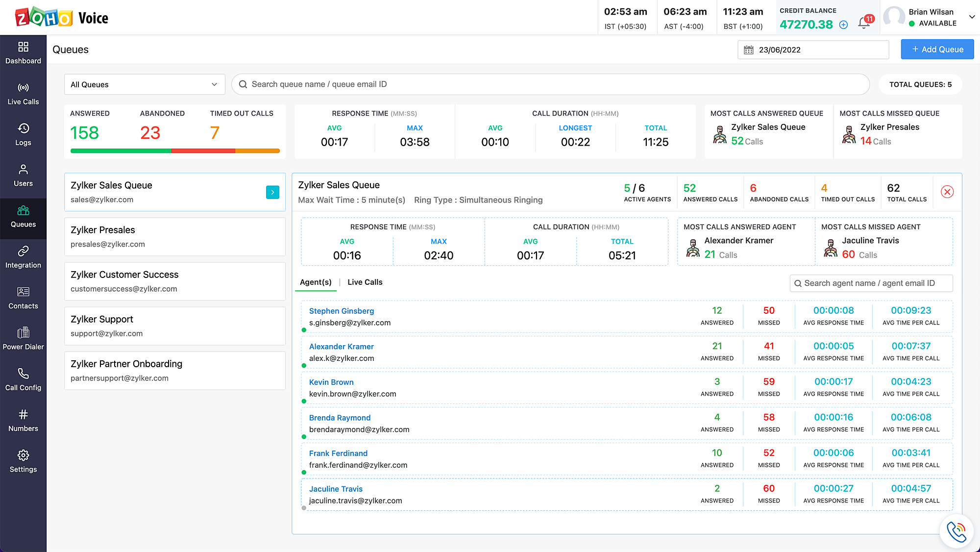Close the Zylker Sales Queue detail panel
Viewport: 980px width, 552px height.
tap(947, 192)
